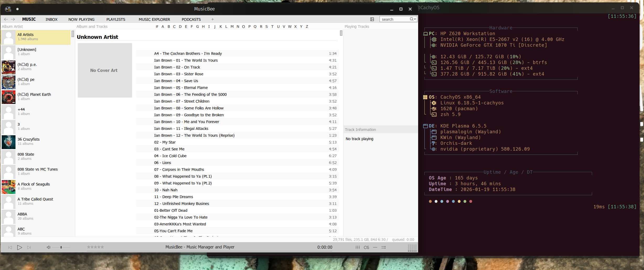This screenshot has height=270, width=644.
Task: Select track 11 - Deep Pile Dreams
Action: click(x=237, y=197)
